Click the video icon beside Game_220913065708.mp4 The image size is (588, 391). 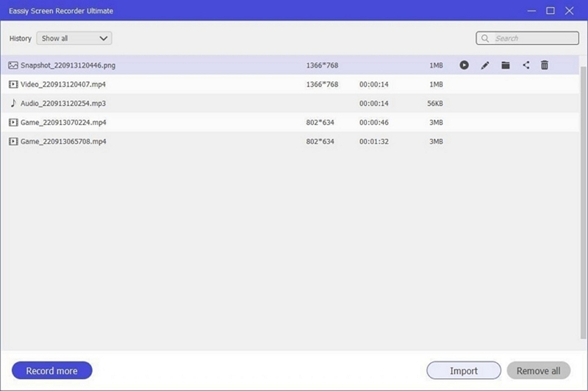pos(13,141)
